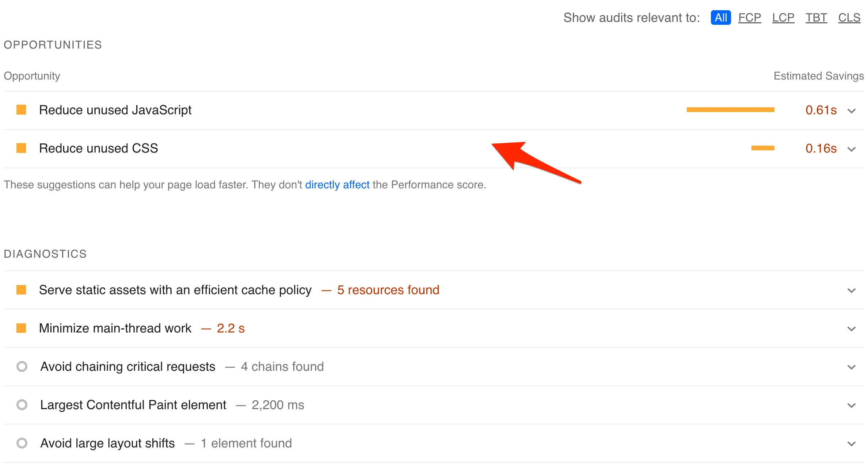Image resolution: width=868 pixels, height=473 pixels.
Task: Click gray circle beside Largest Contentful Paint element
Action: coord(22,405)
